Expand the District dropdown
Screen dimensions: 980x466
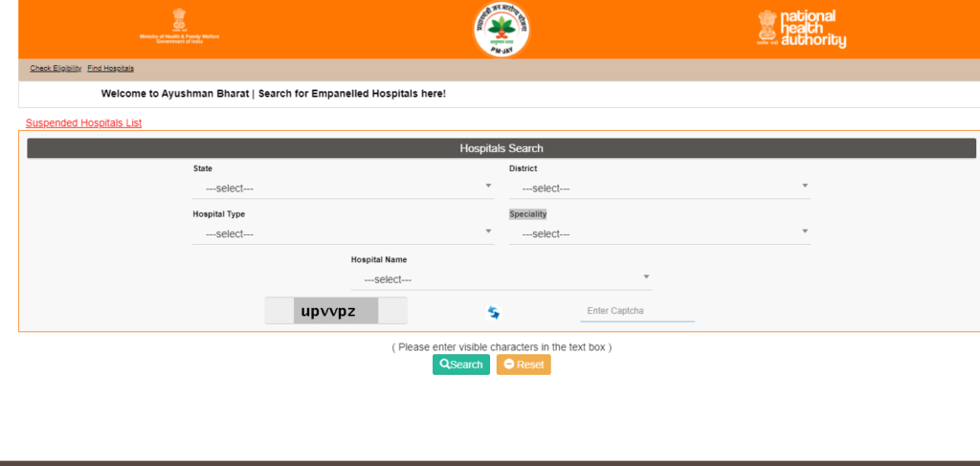[659, 188]
